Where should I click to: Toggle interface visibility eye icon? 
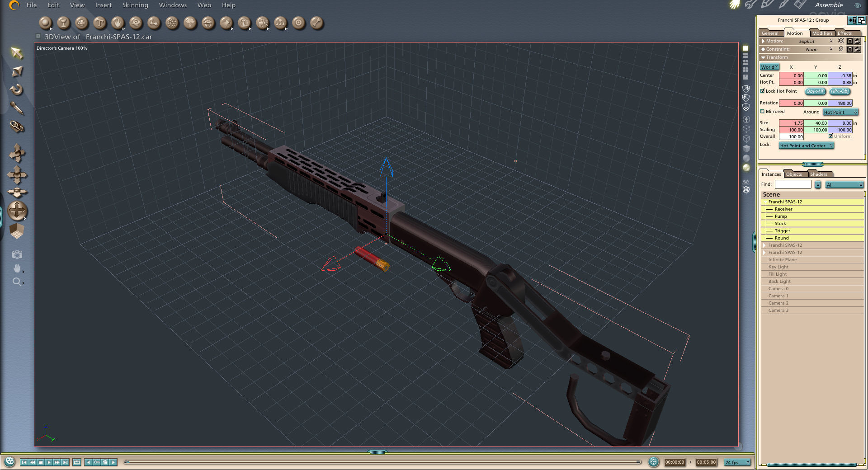coord(857,5)
